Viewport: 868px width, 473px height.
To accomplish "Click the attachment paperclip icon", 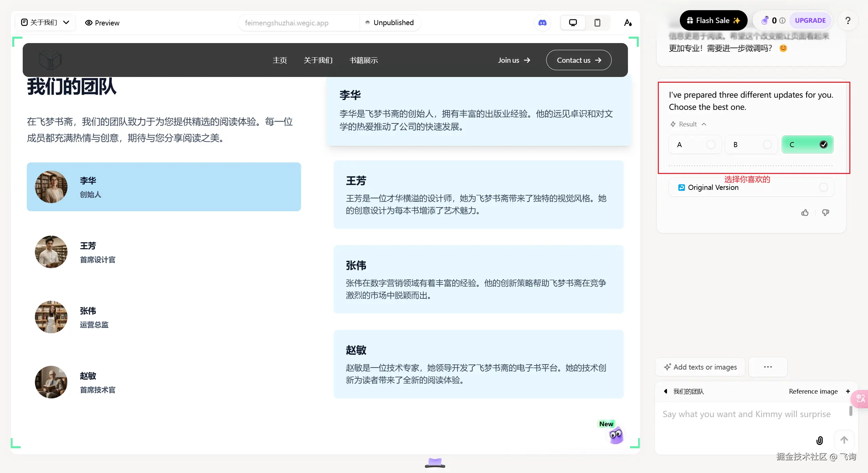I will (820, 440).
